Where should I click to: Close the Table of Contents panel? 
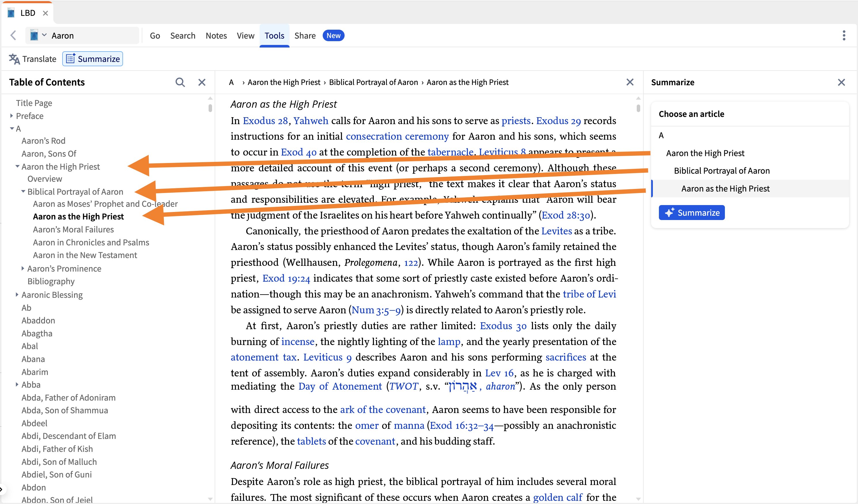[x=202, y=82]
